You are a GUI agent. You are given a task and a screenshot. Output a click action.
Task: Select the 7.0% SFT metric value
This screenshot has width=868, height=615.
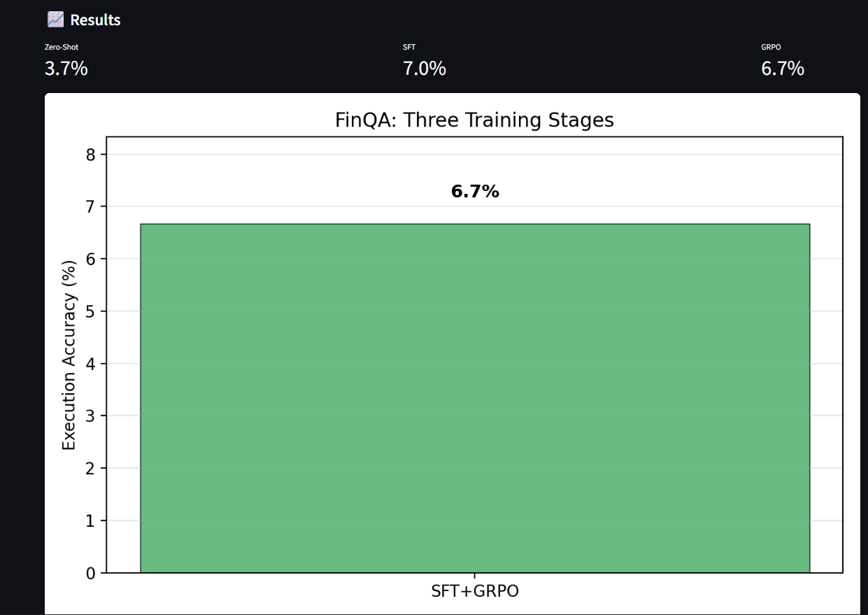click(425, 69)
